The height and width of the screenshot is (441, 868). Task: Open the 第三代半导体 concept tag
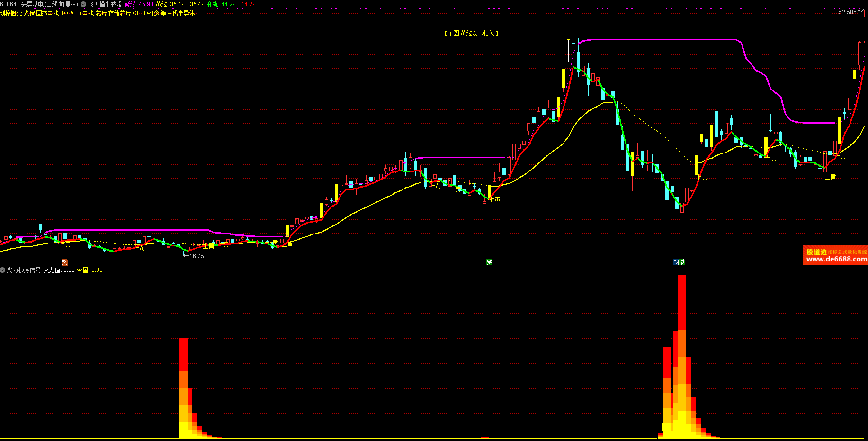point(178,13)
